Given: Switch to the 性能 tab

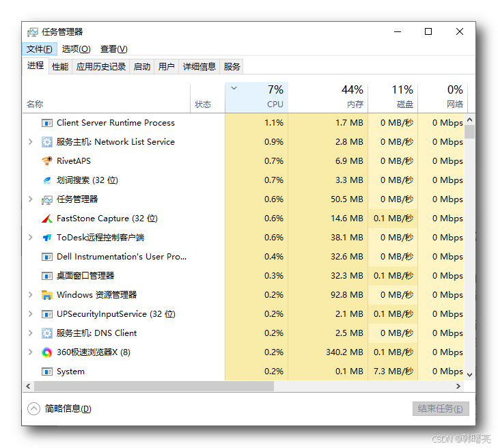Looking at the screenshot, I should click(60, 67).
